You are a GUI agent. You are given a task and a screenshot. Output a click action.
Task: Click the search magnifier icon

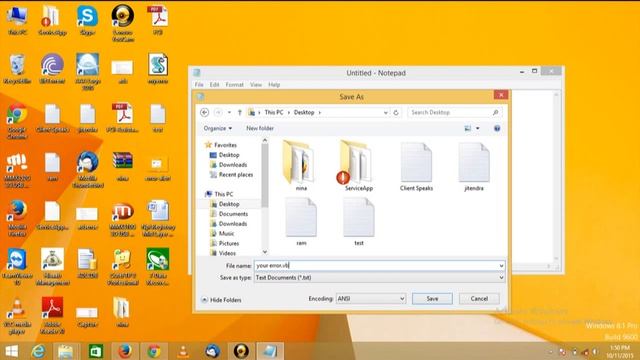[x=496, y=112]
